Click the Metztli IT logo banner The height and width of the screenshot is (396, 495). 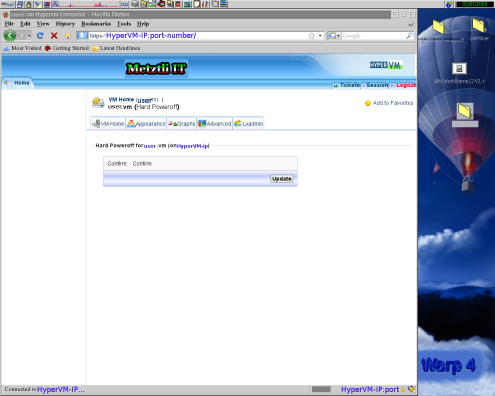(x=156, y=69)
